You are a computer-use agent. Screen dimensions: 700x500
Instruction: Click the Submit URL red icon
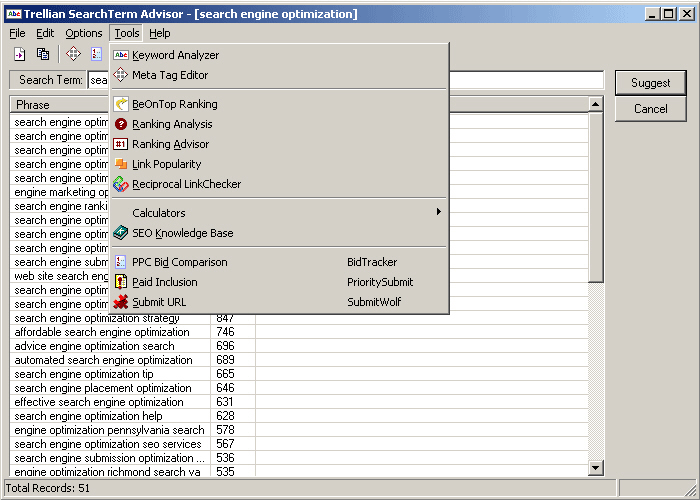[x=121, y=302]
